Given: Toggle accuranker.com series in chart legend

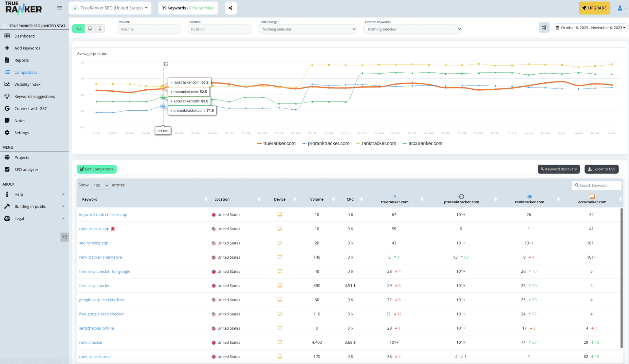Looking at the screenshot, I should pyautogui.click(x=423, y=143).
